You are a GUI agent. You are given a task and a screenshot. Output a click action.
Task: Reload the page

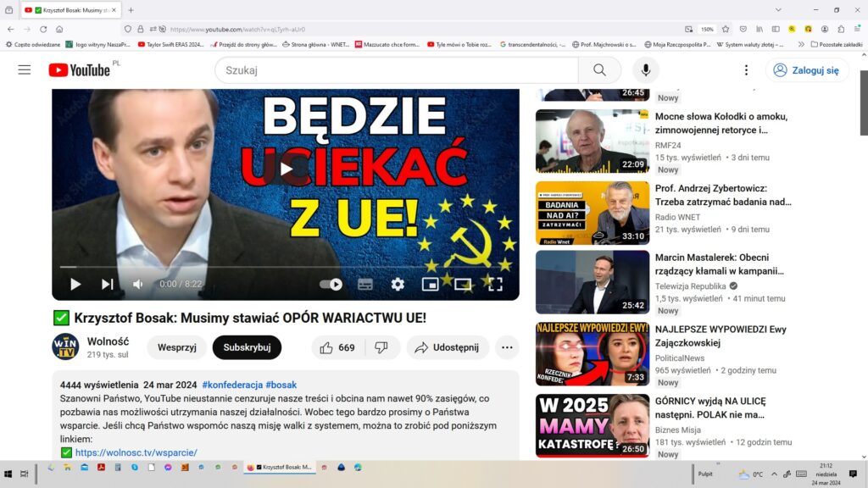tap(43, 30)
